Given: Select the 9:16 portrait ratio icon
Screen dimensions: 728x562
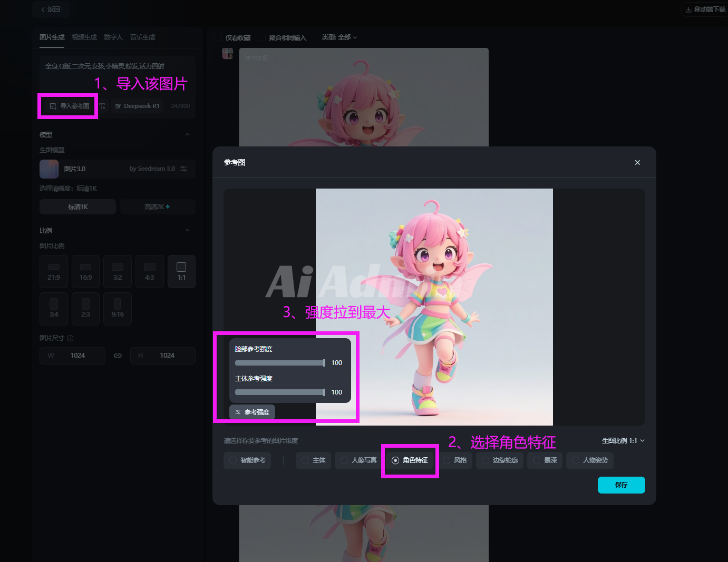Looking at the screenshot, I should point(118,304).
